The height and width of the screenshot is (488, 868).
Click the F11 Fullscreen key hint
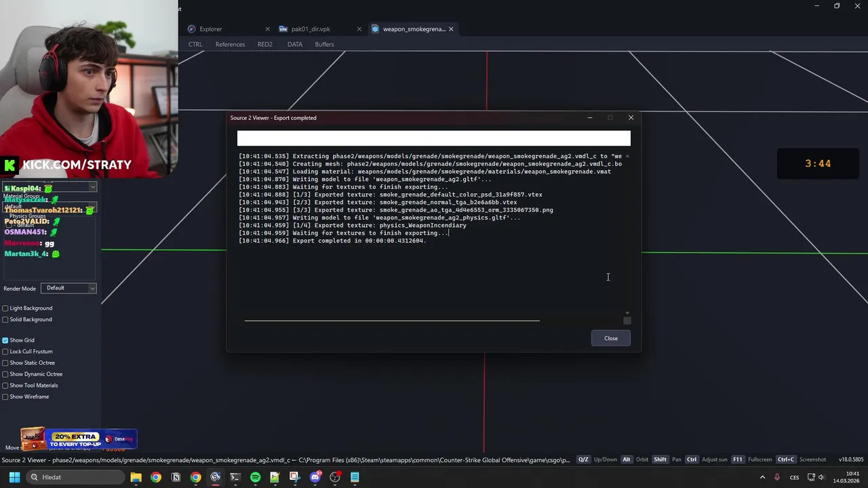click(x=751, y=460)
